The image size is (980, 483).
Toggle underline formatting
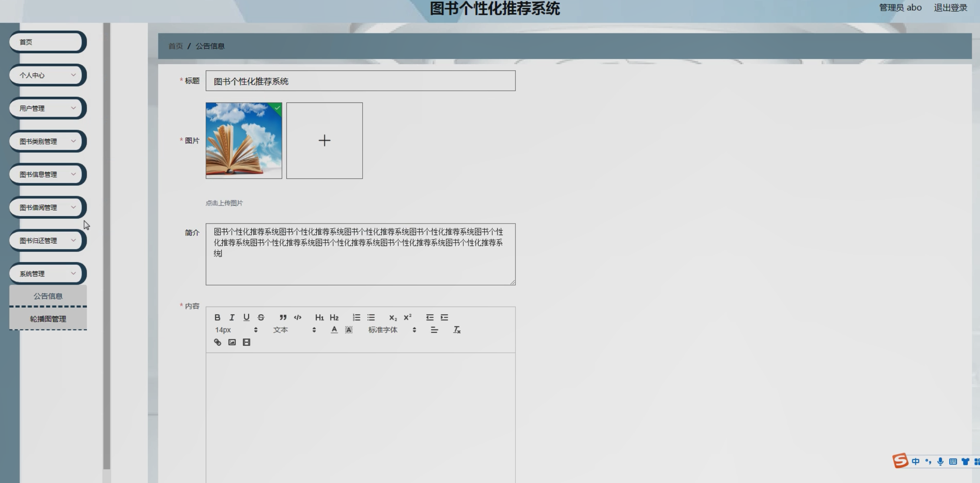246,317
